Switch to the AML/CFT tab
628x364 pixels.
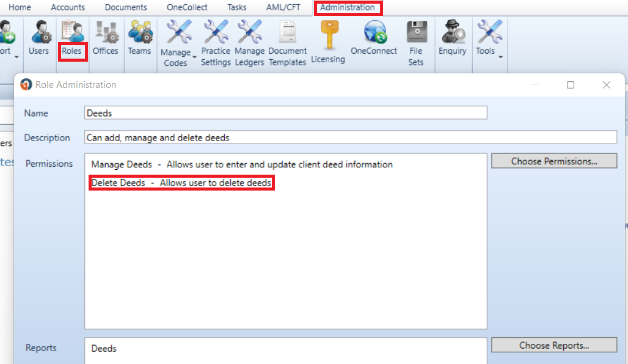(283, 7)
